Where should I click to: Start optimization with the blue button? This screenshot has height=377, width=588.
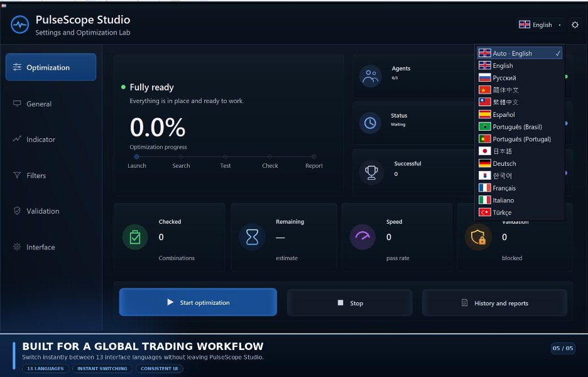(198, 302)
